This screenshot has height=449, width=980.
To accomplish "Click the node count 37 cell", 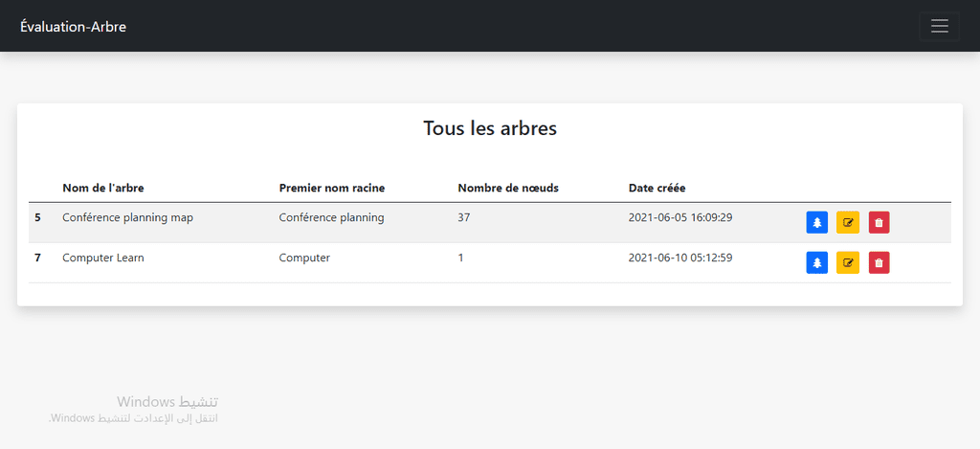I will pos(464,217).
